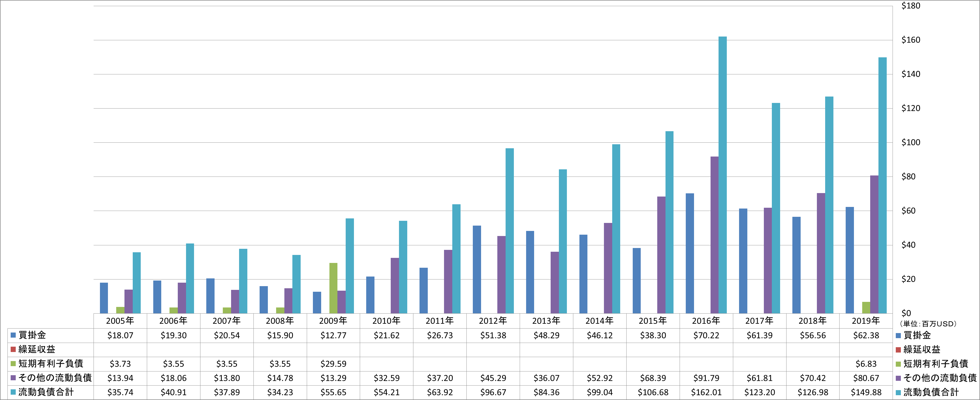Click the green 短期有利子負債 legend swatch on left
The height and width of the screenshot is (400, 980).
pyautogui.click(x=13, y=364)
